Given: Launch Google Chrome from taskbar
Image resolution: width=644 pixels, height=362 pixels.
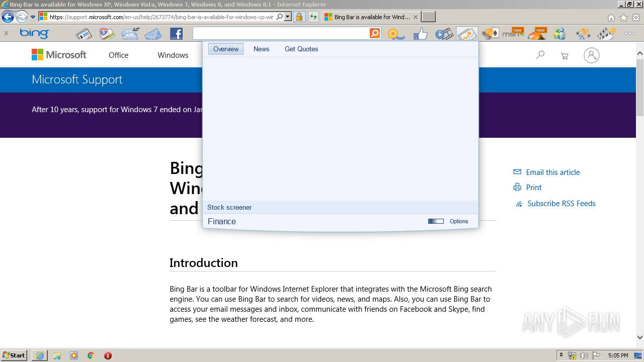Looking at the screenshot, I should (91, 355).
